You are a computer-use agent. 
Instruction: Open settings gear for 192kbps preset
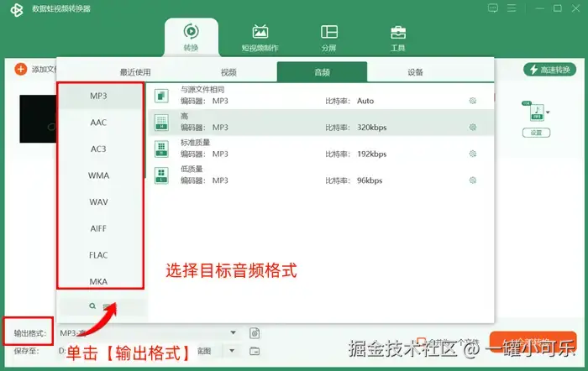click(x=472, y=154)
